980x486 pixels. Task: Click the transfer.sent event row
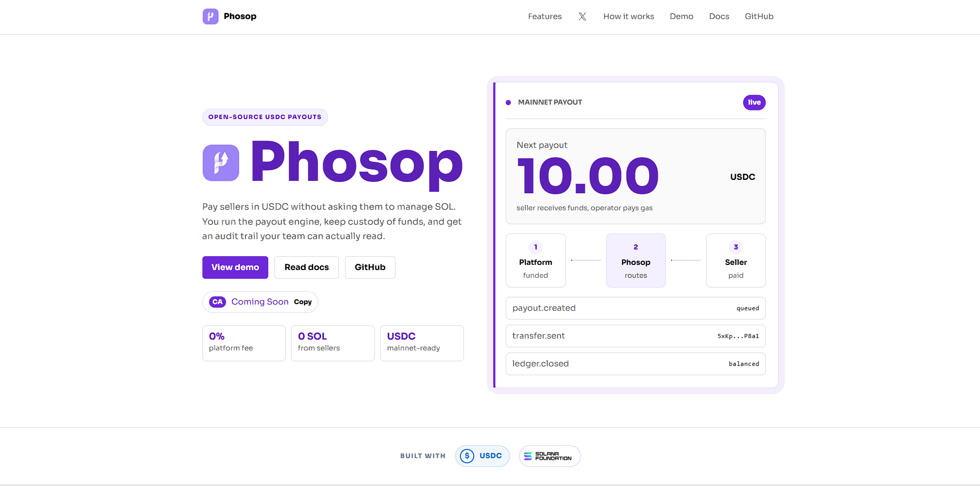(635, 336)
